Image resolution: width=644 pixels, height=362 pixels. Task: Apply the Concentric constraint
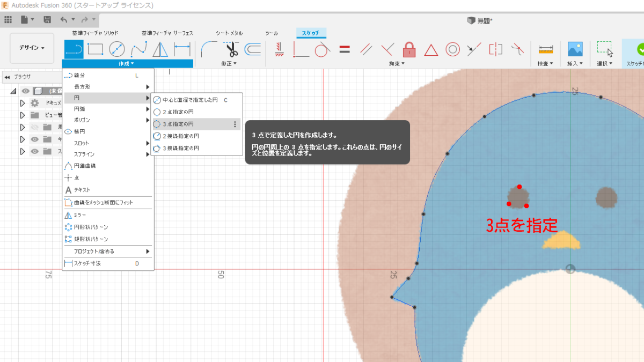click(x=453, y=49)
